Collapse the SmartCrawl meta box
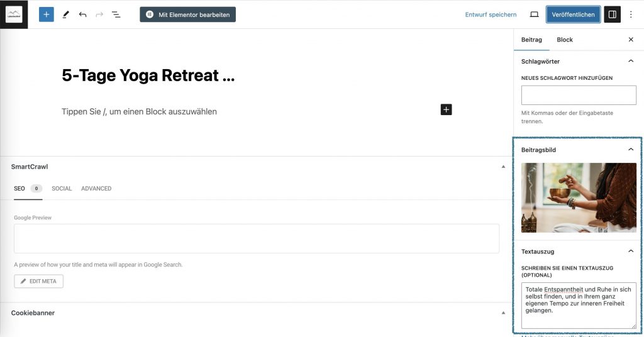This screenshot has height=337, width=644. [503, 167]
